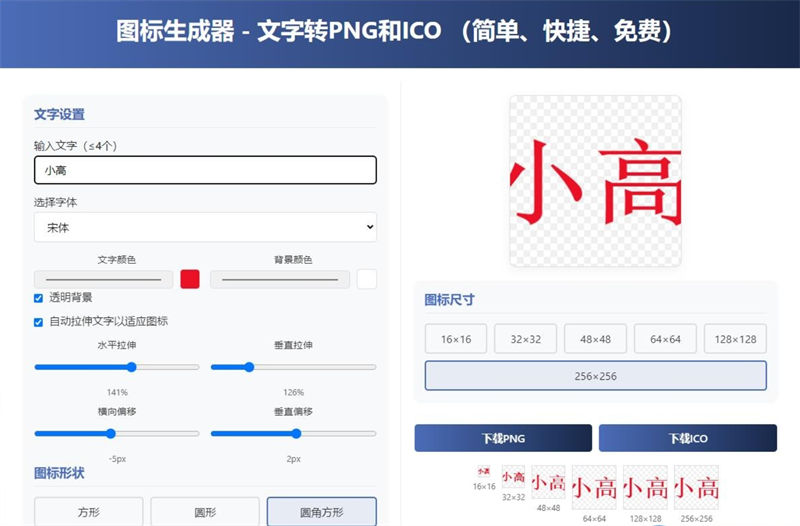Open the white 背景颜色 color swatch

point(367,279)
